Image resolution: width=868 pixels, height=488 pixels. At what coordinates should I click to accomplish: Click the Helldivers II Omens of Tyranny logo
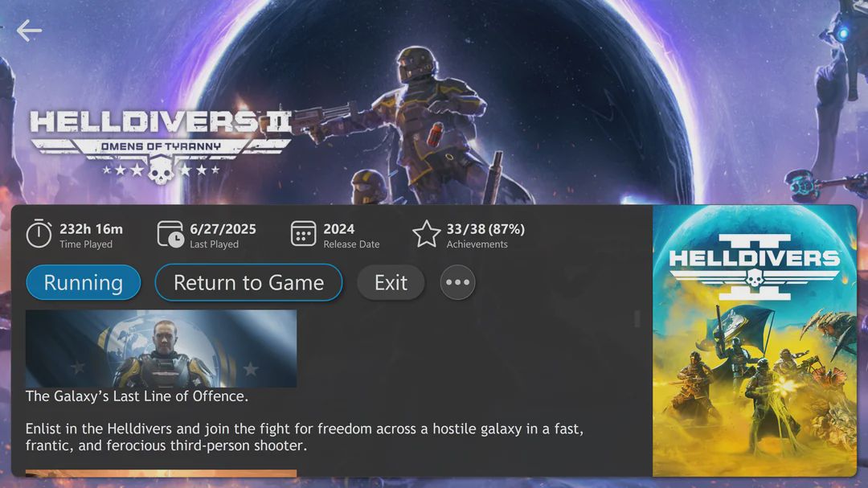pyautogui.click(x=161, y=147)
